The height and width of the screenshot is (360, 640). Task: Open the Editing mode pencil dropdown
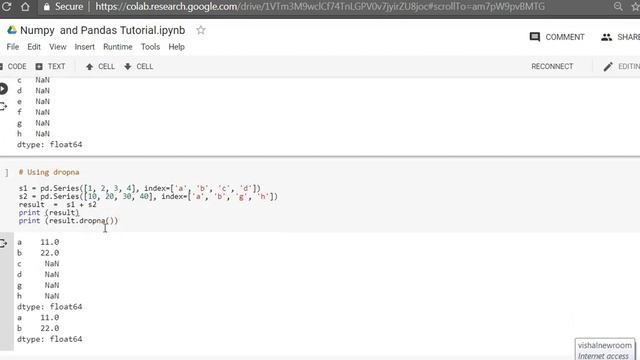(x=621, y=67)
